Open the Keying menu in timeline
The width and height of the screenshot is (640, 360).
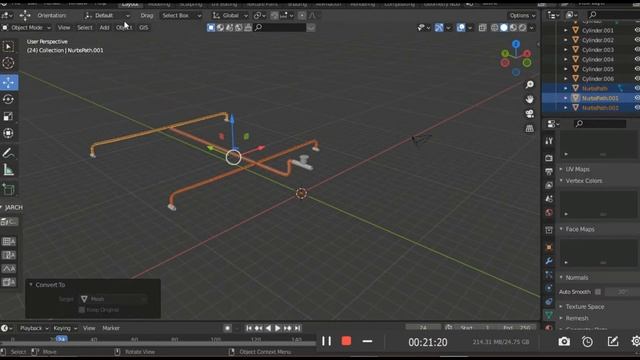pyautogui.click(x=65, y=328)
